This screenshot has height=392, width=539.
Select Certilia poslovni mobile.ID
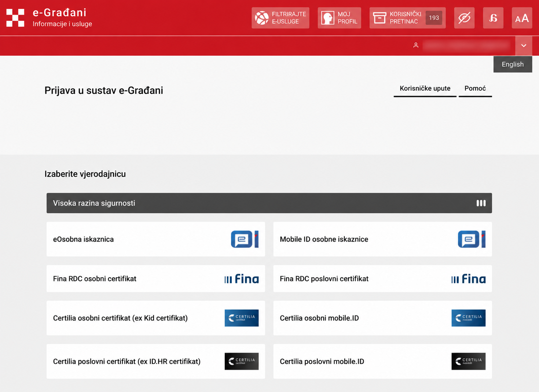[382, 361]
